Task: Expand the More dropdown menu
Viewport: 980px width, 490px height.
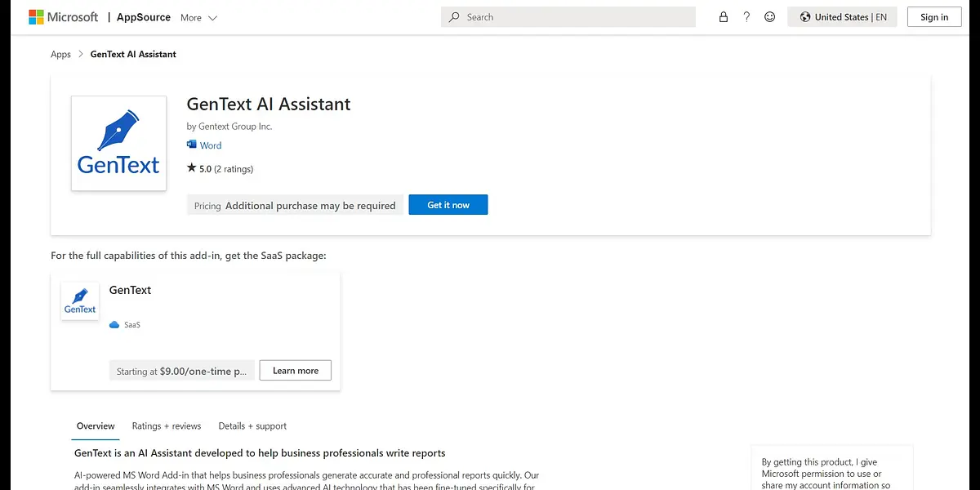Action: 198,17
